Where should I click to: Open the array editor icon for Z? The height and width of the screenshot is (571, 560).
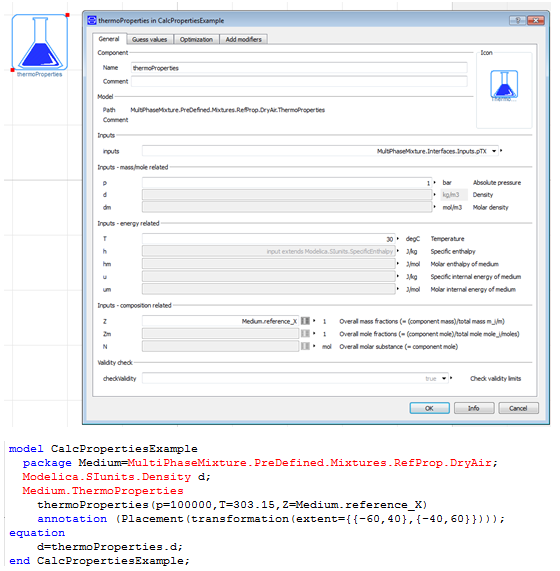(x=305, y=321)
